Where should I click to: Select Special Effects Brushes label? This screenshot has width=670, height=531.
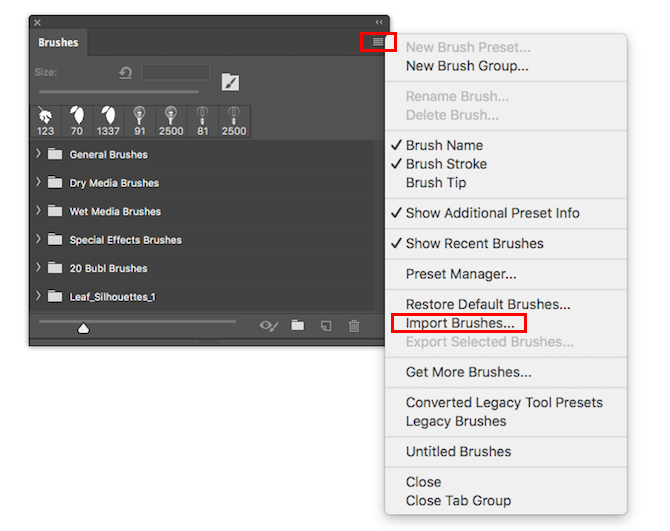point(126,240)
